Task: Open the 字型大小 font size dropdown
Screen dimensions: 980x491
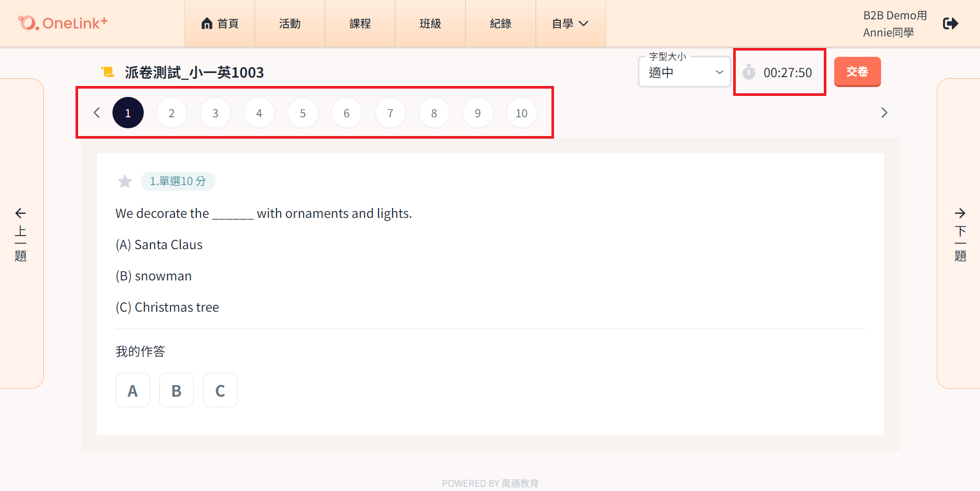Action: tap(685, 72)
